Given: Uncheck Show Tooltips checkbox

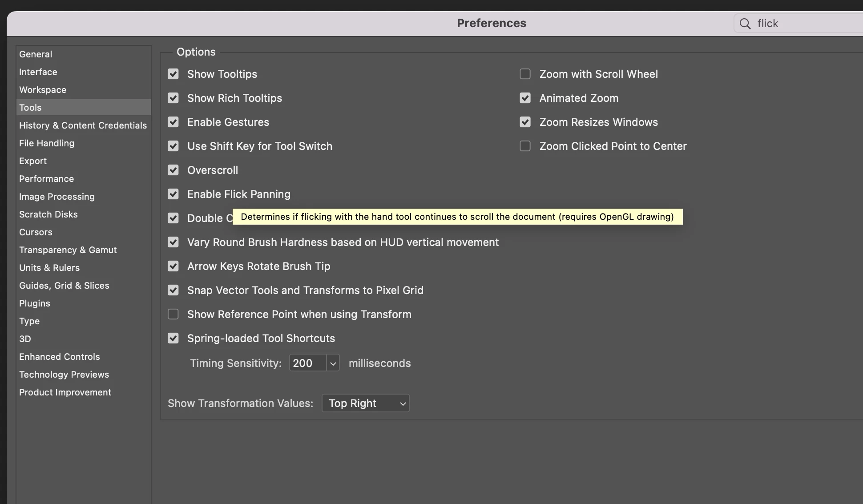Looking at the screenshot, I should coord(173,74).
